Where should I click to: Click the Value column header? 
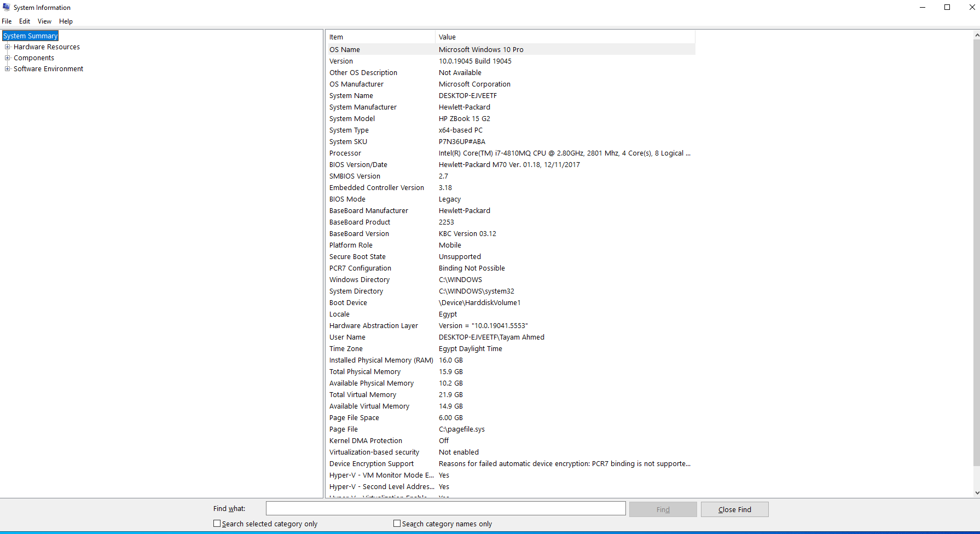coord(565,37)
